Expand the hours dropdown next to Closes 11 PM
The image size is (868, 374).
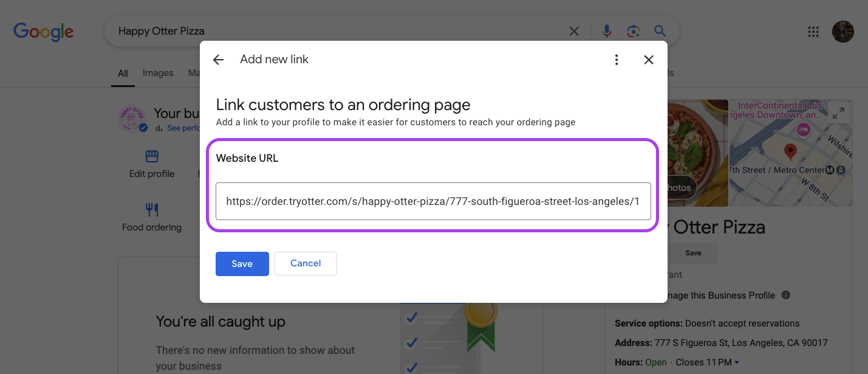[x=737, y=362]
